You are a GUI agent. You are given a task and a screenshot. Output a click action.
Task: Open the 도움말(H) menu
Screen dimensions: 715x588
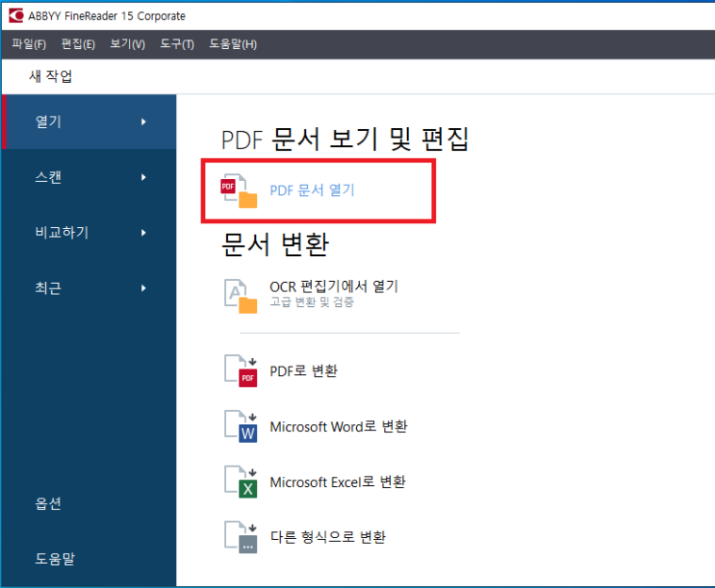pyautogui.click(x=233, y=44)
